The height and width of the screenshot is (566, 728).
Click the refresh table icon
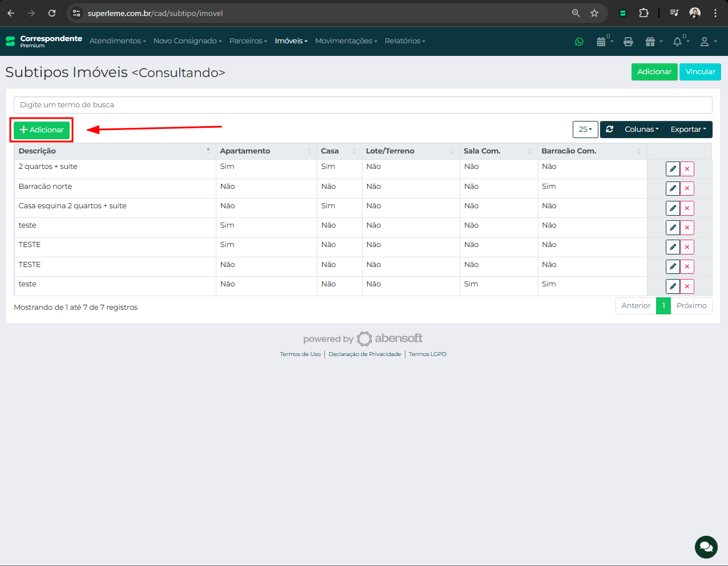coord(610,130)
